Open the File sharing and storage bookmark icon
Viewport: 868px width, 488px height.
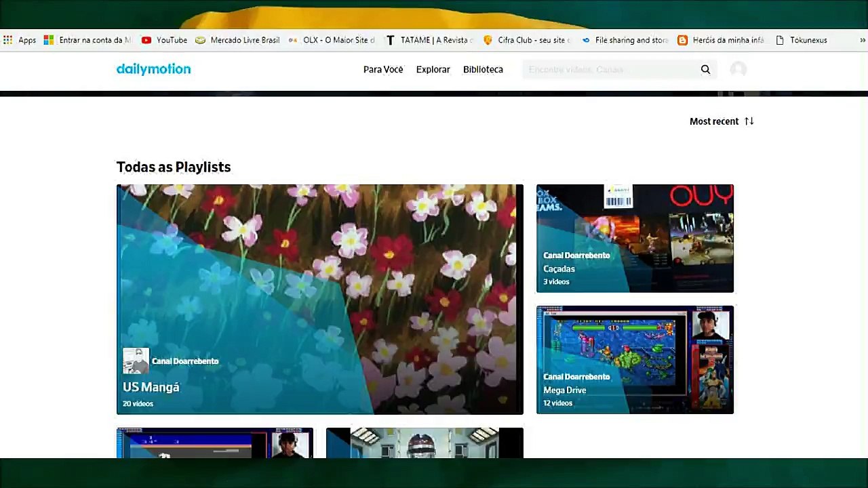point(586,40)
